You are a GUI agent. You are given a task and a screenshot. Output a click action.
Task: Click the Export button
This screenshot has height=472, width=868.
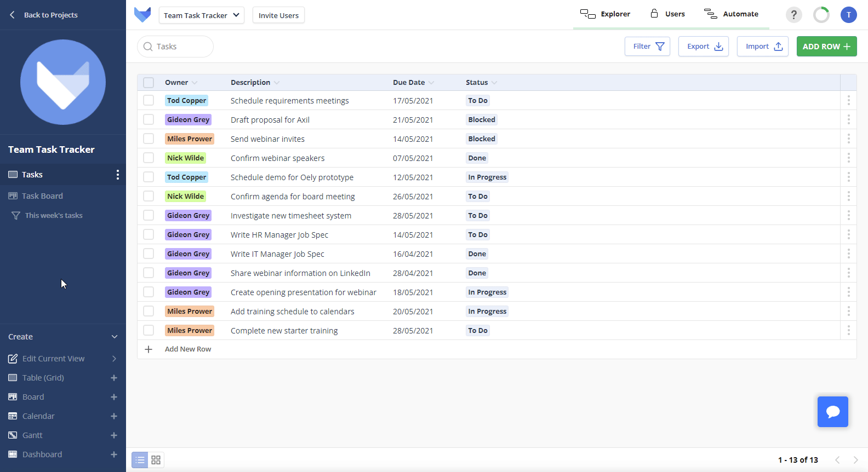click(x=704, y=47)
